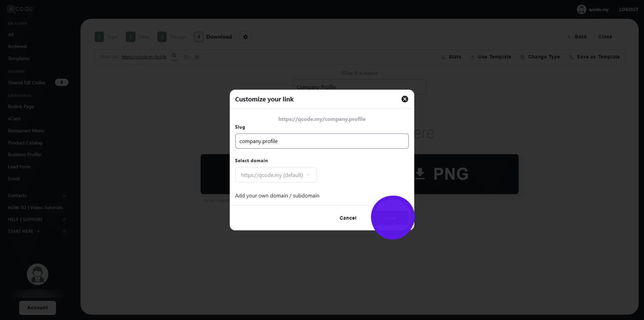Click Use Template
644x320 pixels.
[x=491, y=57]
